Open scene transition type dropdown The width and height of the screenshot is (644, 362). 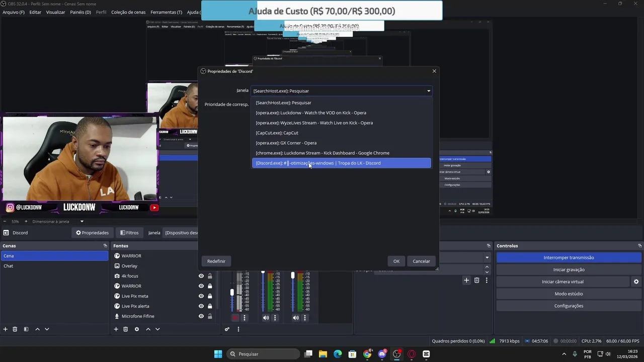[x=487, y=257]
